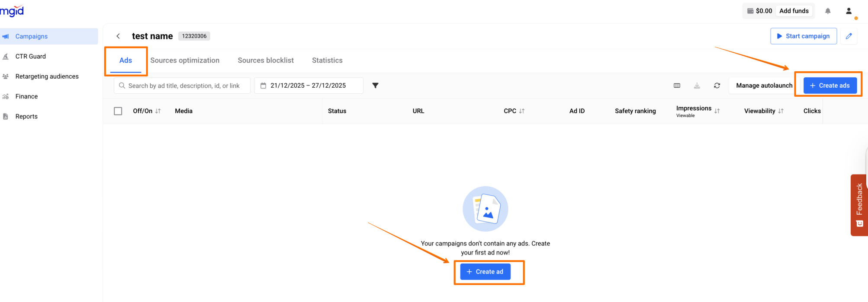This screenshot has width=868, height=302.
Task: Switch to the Statistics tab
Action: [327, 60]
